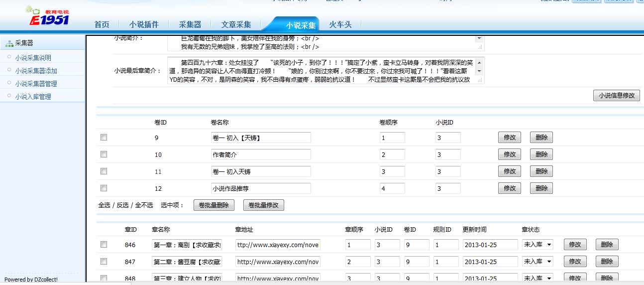
Task: Click 卷批量删除 button
Action: point(213,205)
